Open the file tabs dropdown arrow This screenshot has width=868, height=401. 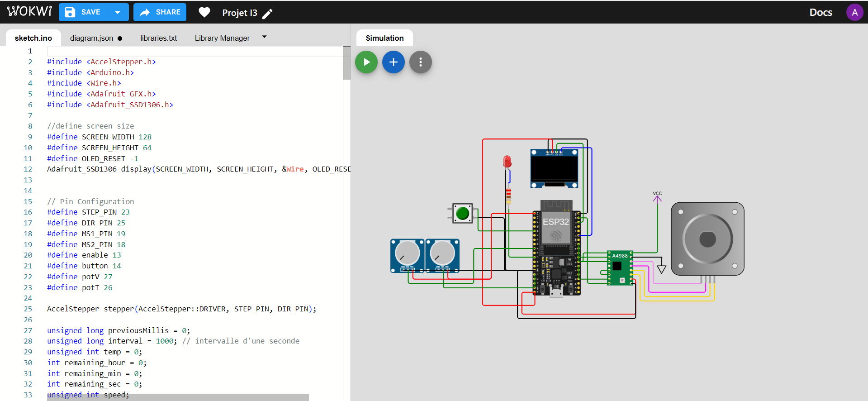tap(264, 37)
